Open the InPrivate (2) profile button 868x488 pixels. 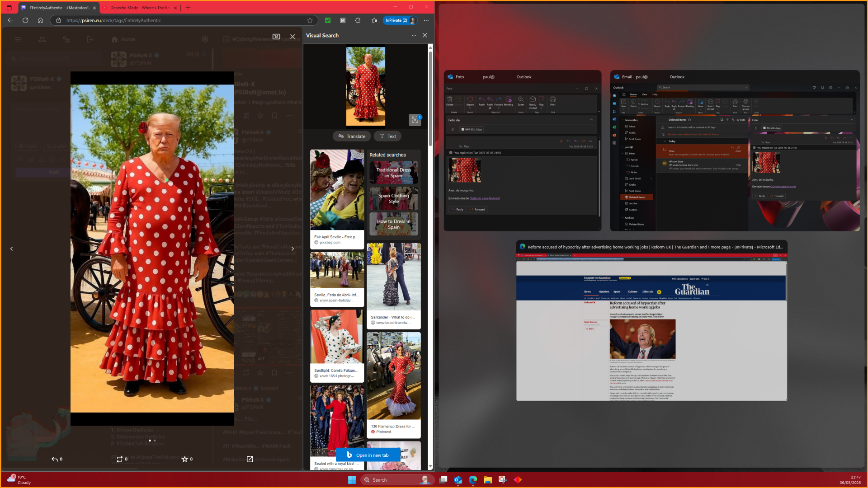[401, 20]
